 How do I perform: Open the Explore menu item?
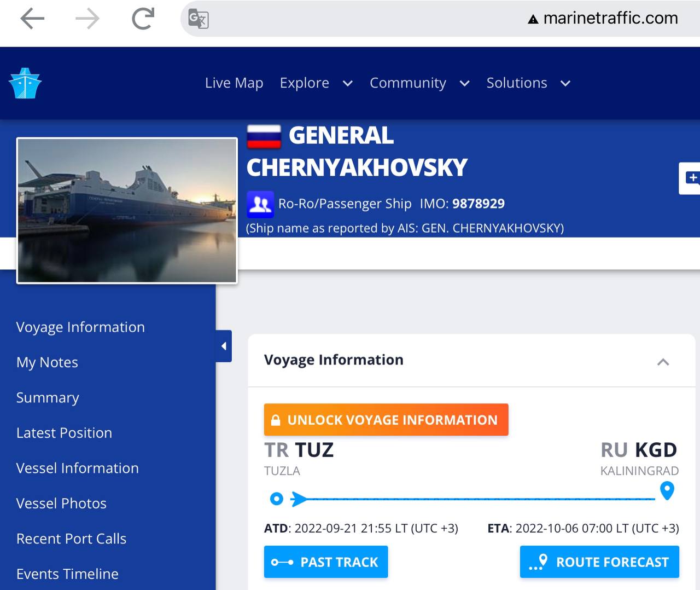(305, 83)
